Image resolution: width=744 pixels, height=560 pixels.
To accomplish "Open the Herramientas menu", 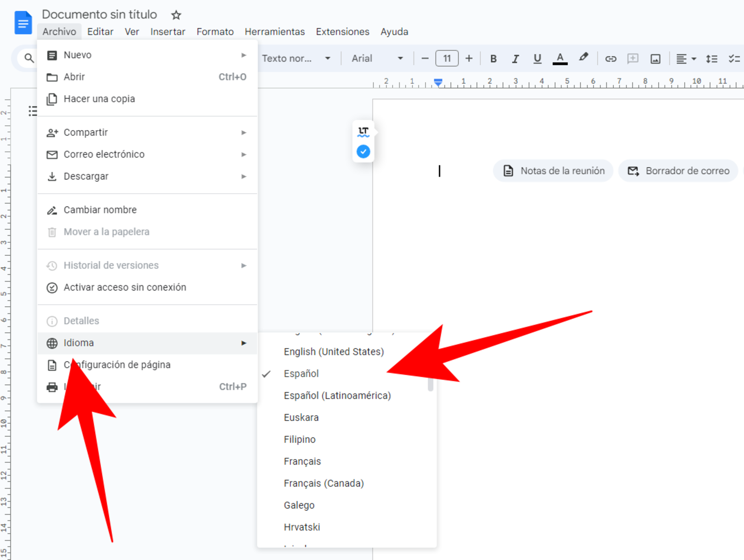I will (x=275, y=32).
